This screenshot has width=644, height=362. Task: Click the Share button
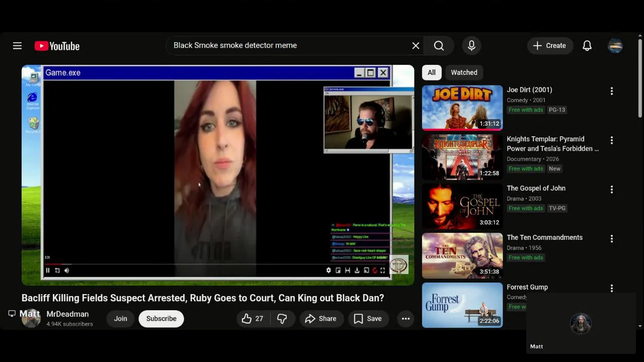tap(321, 319)
